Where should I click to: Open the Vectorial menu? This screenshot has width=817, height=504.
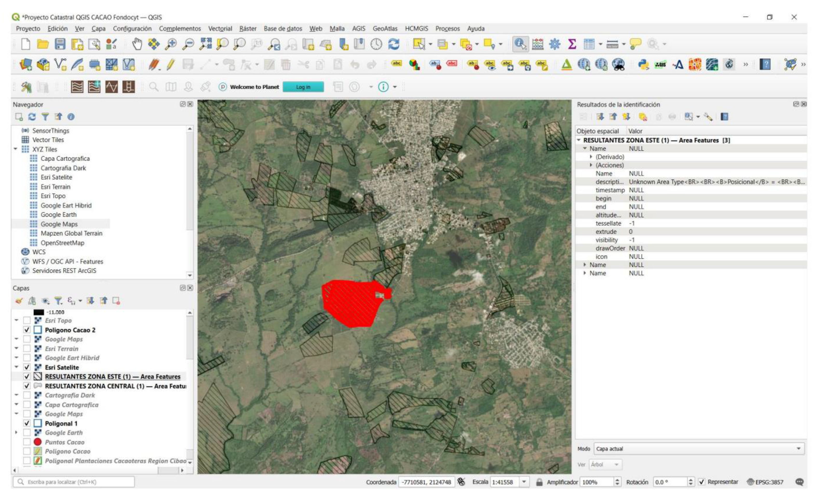(x=220, y=29)
